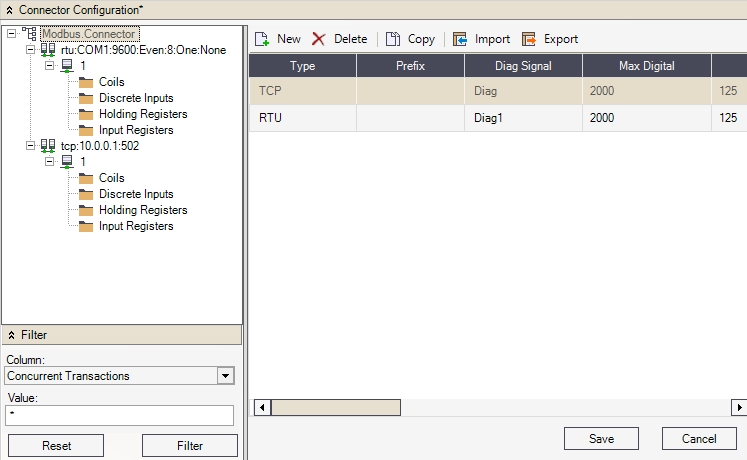Image resolution: width=747 pixels, height=460 pixels.
Task: Click the Copy toolbar icon
Action: [393, 39]
